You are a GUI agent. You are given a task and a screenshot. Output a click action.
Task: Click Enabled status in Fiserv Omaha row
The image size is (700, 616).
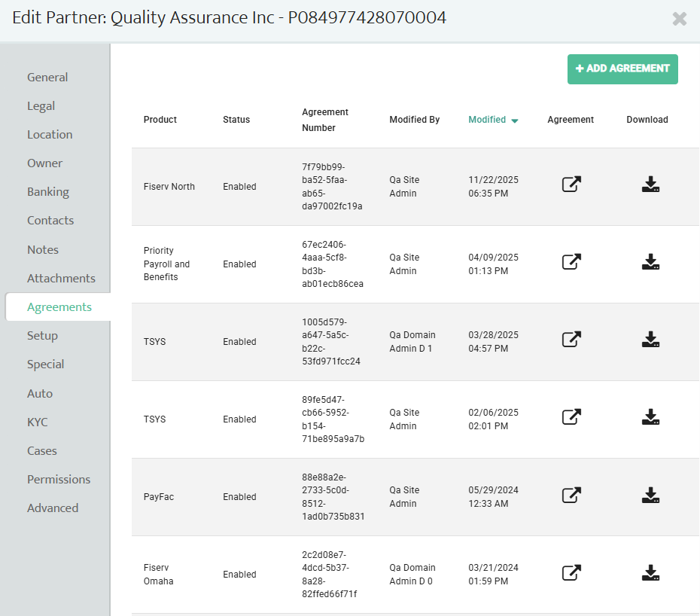(x=240, y=574)
